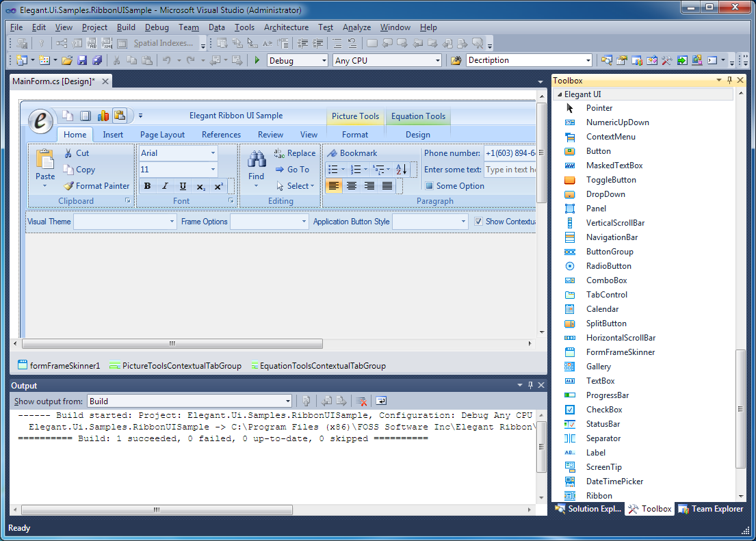Click the designer horizontal scrollbar thumb
756x541 pixels.
coord(172,344)
